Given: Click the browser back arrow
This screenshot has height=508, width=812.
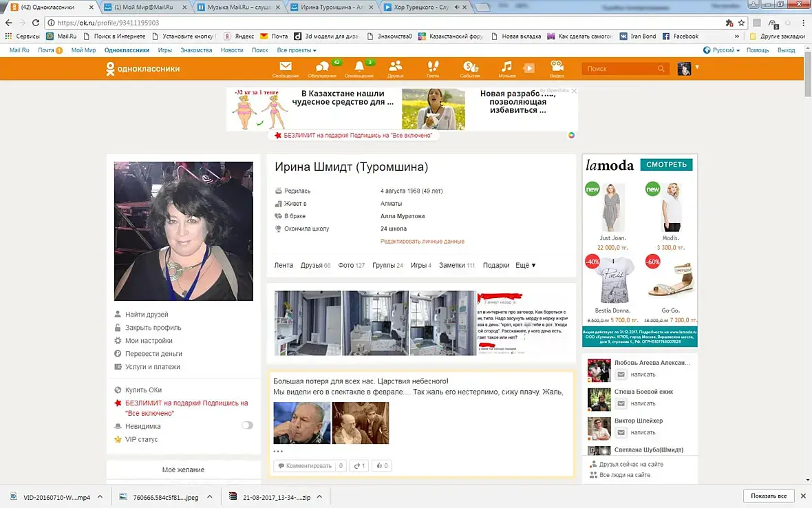Looking at the screenshot, I should point(8,23).
